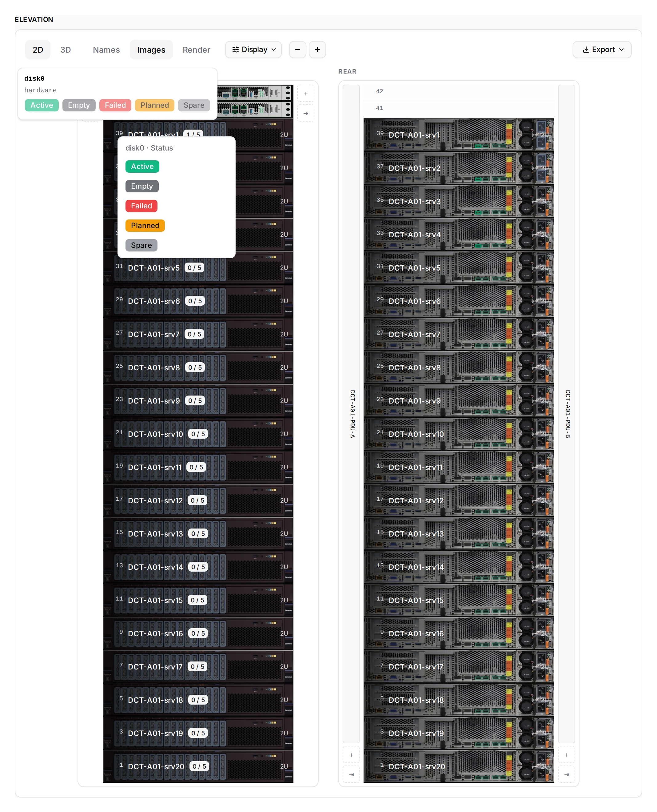Open the Export dropdown
This screenshot has width=657, height=812.
pos(602,50)
